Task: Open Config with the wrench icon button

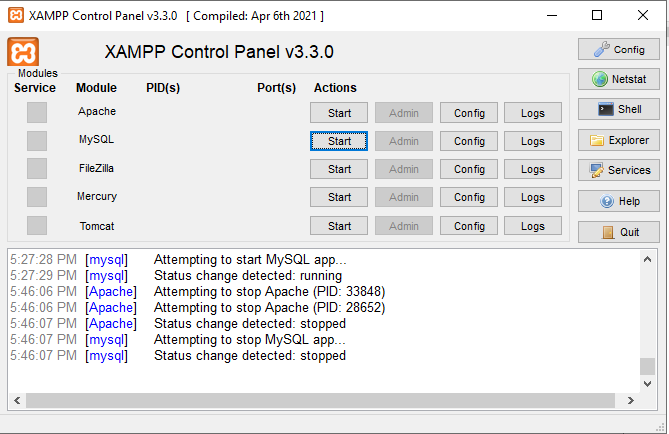Action: (619, 50)
